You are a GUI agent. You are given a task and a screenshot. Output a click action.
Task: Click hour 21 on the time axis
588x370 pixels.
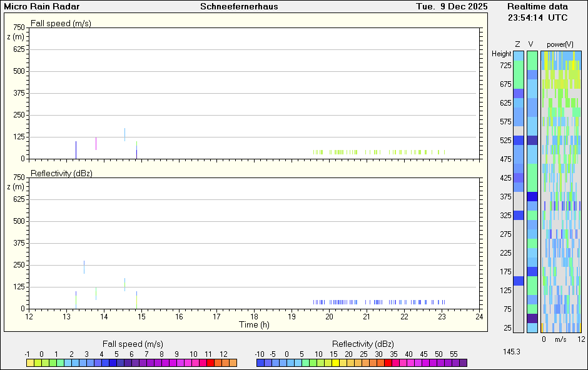click(x=367, y=316)
